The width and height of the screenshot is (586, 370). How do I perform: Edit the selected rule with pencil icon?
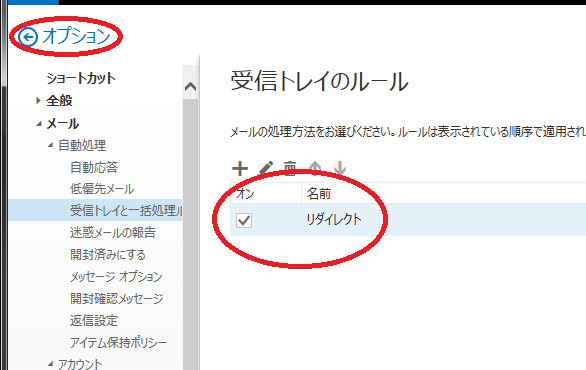click(265, 169)
